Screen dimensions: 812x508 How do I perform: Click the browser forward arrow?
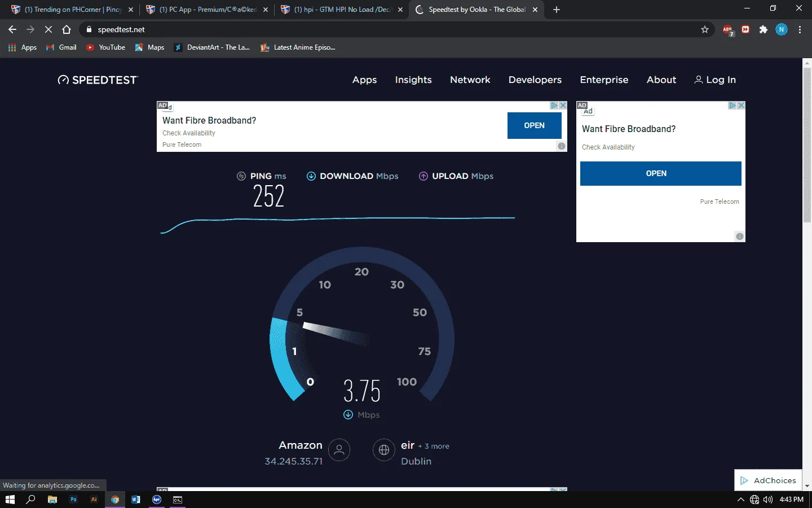[30, 29]
